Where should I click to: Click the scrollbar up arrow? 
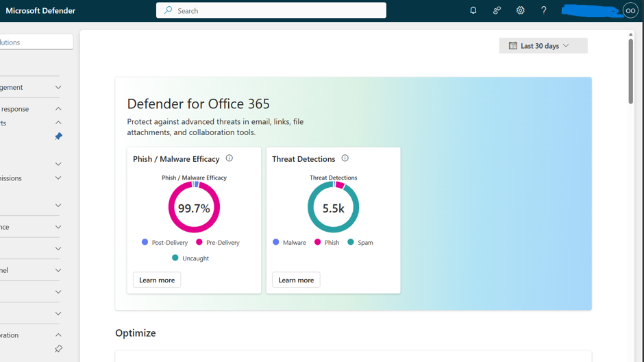point(631,34)
